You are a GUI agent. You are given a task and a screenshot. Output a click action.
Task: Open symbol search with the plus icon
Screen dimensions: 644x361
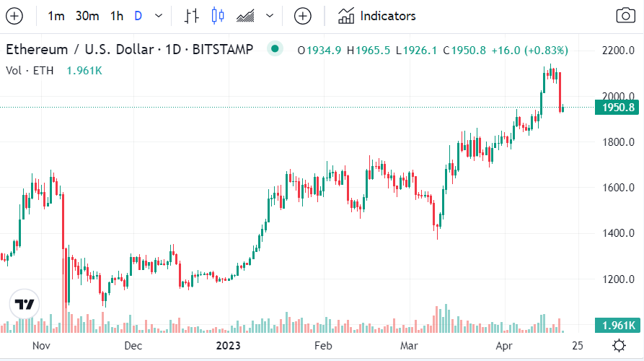[14, 16]
